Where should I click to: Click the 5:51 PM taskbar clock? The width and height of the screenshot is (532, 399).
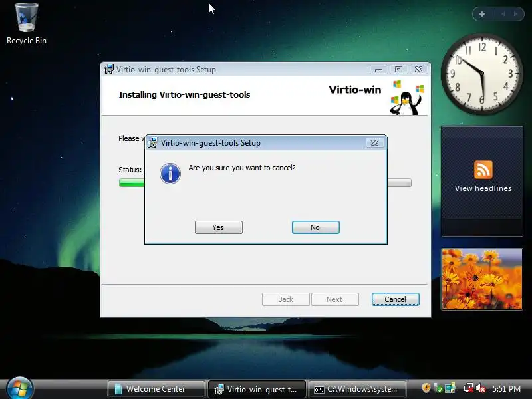pos(506,388)
